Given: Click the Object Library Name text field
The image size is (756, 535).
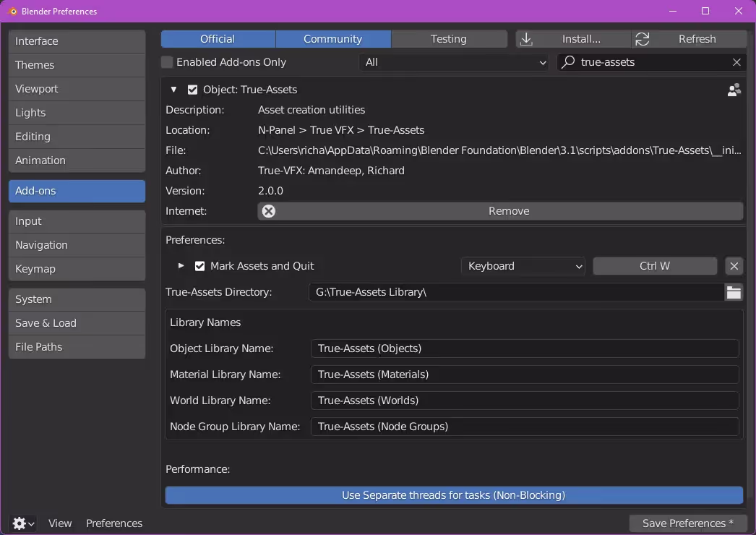Looking at the screenshot, I should (x=524, y=348).
